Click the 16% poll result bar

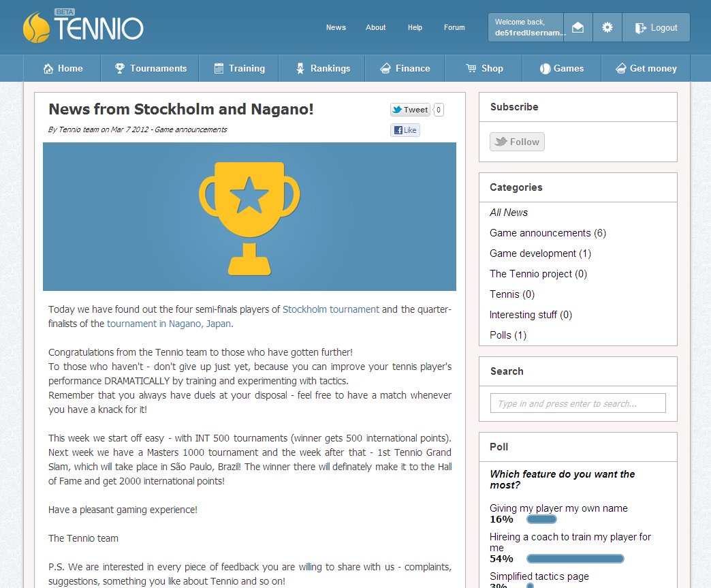[x=541, y=519]
